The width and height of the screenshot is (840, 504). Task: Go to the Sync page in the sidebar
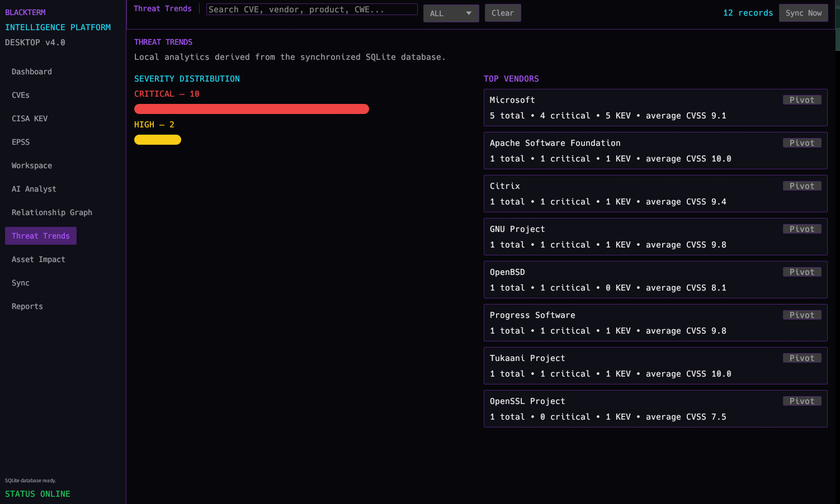[x=21, y=283]
